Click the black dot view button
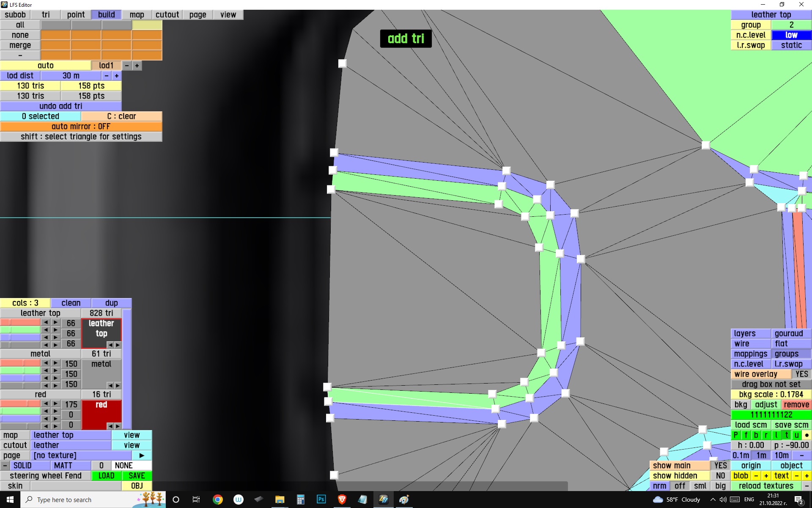 [807, 435]
